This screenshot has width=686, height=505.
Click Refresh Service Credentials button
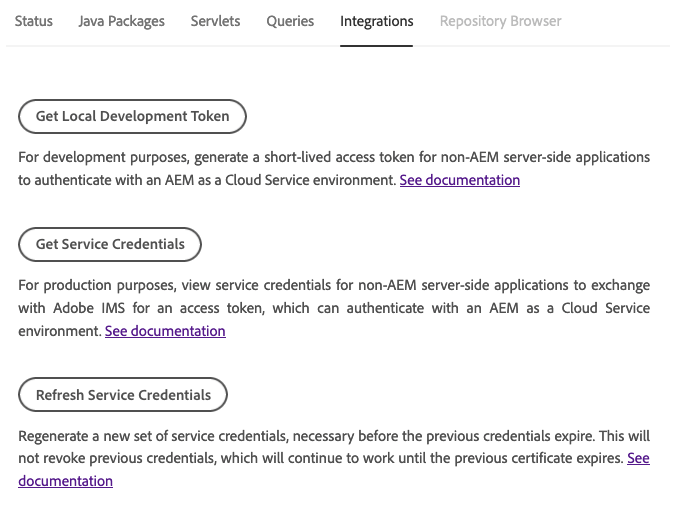click(123, 395)
